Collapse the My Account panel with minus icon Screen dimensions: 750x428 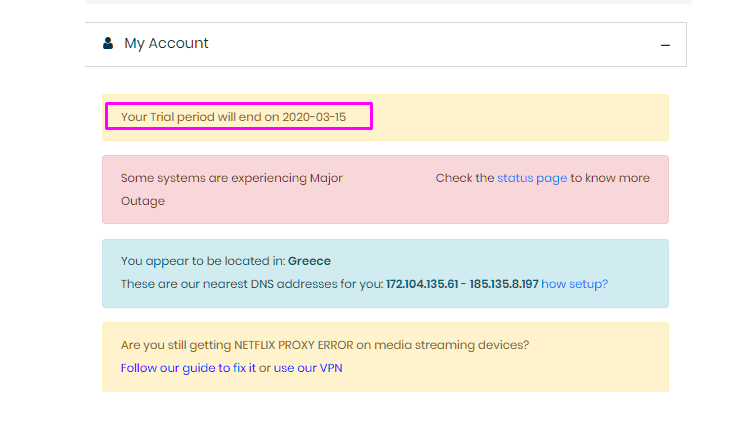click(x=665, y=45)
